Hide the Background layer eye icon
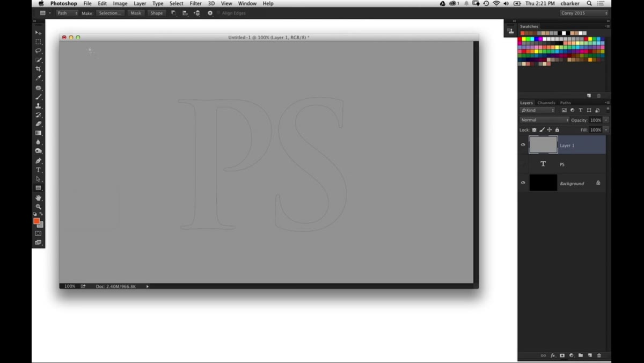The image size is (644, 363). click(523, 183)
